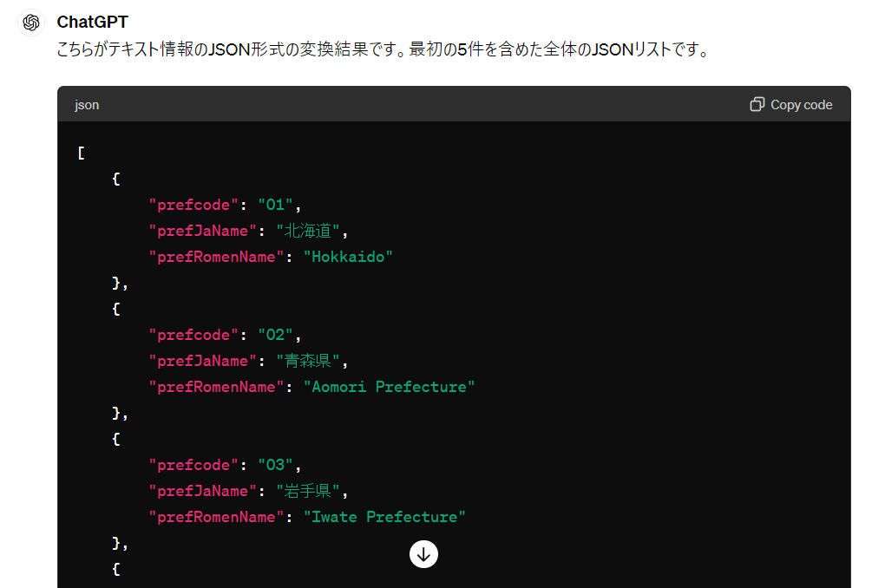Click the circular scroll-to-bottom arrow
The width and height of the screenshot is (885, 588).
(x=423, y=553)
